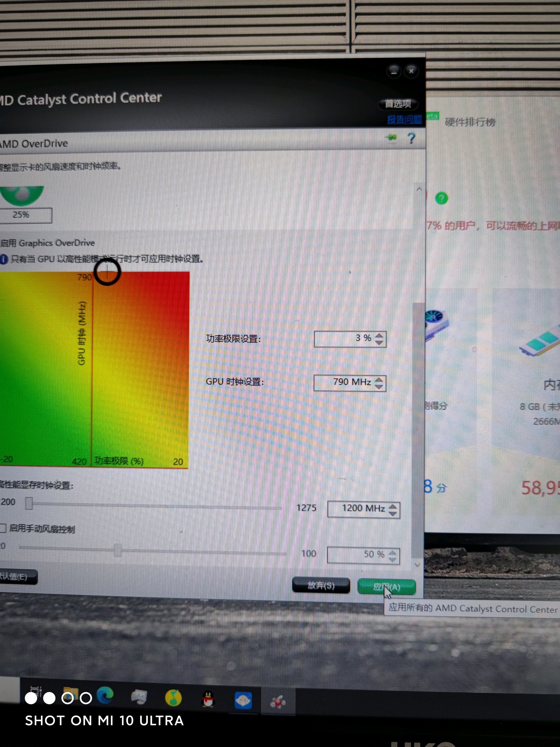Close the Catalyst Control Center window
Image resolution: width=560 pixels, height=747 pixels.
tap(411, 71)
